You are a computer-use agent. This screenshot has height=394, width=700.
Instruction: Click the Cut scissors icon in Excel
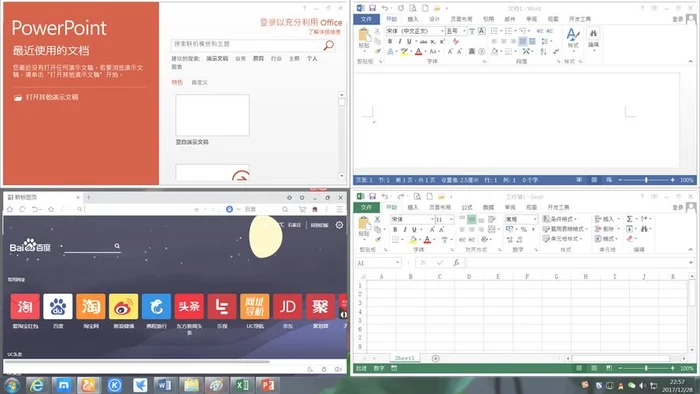pos(377,219)
